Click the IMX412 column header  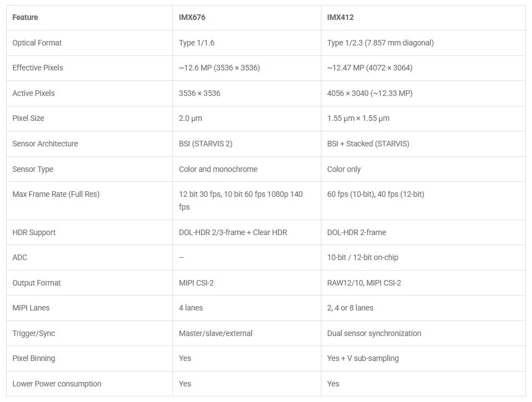tap(340, 17)
